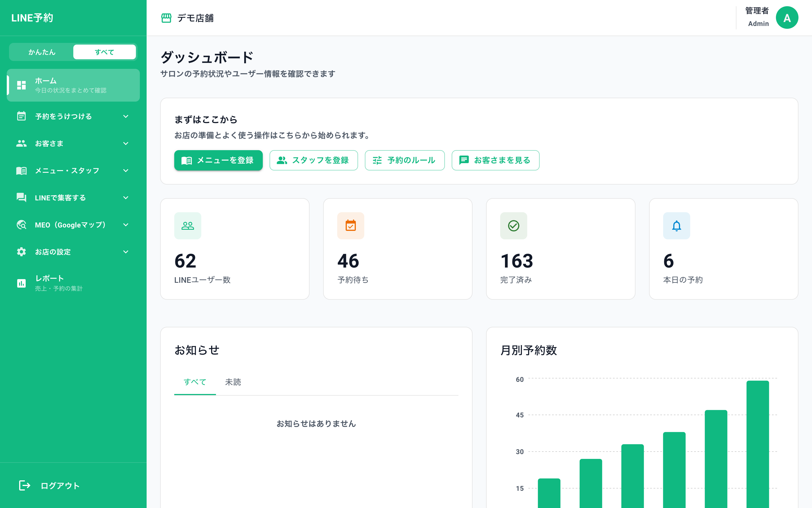The width and height of the screenshot is (812, 508).
Task: Click the 60 axis label on chart
Action: [519, 380]
